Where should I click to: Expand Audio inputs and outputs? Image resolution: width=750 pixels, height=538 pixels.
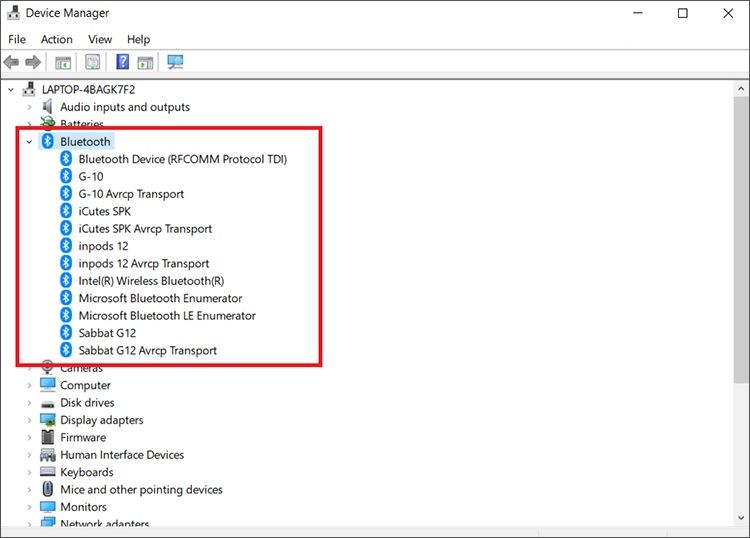click(29, 107)
